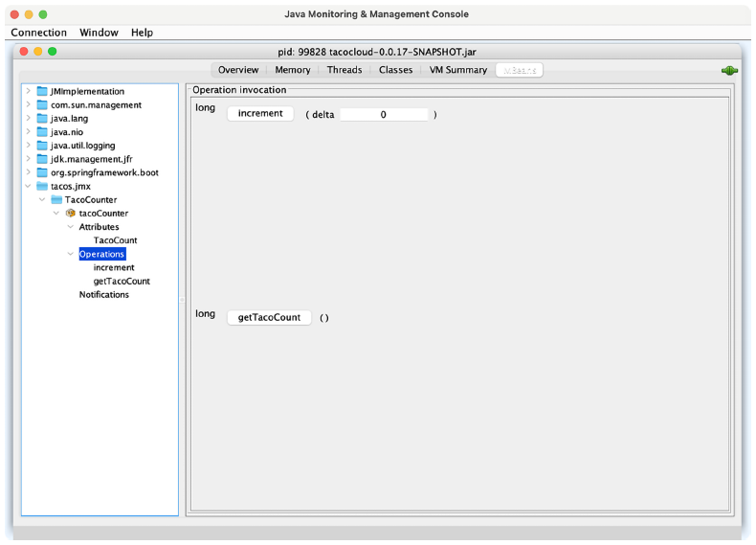Select TacoCount attribute in tree

point(115,240)
